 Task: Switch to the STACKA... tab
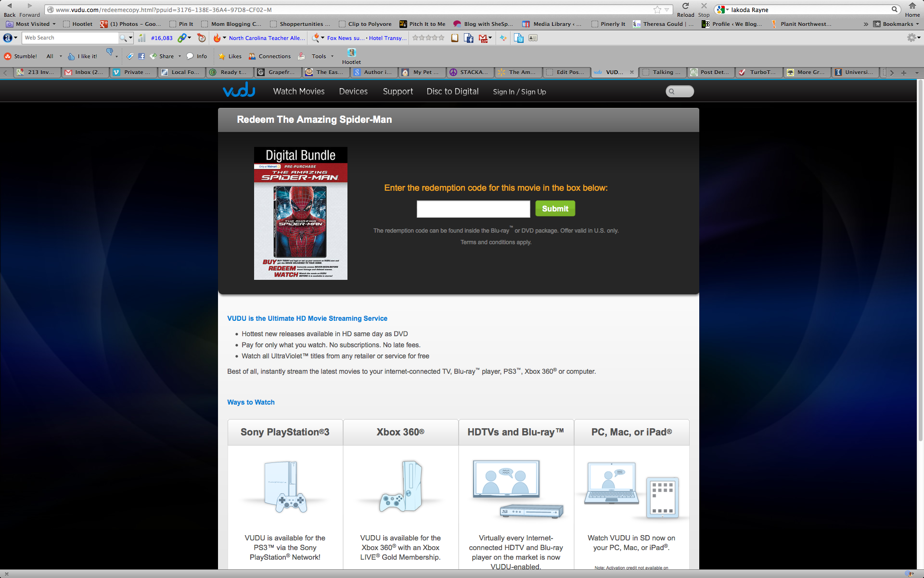(x=470, y=72)
